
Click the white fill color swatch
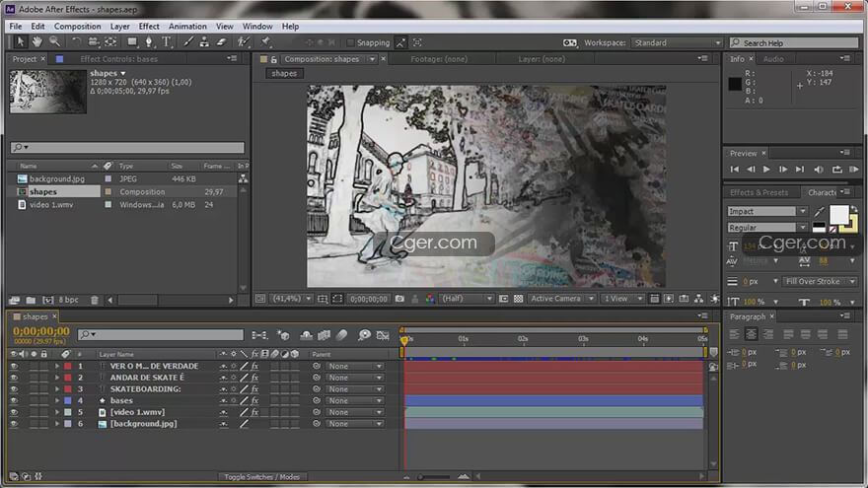click(x=838, y=214)
